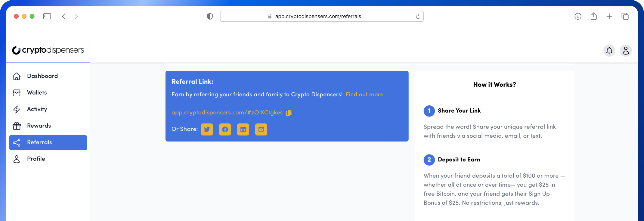Open the privacy report shield

click(x=210, y=16)
